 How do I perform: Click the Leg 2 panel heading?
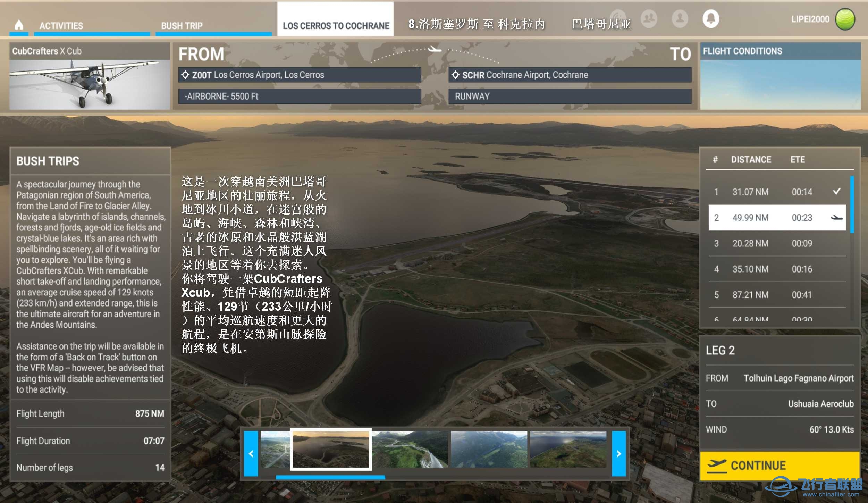click(720, 350)
